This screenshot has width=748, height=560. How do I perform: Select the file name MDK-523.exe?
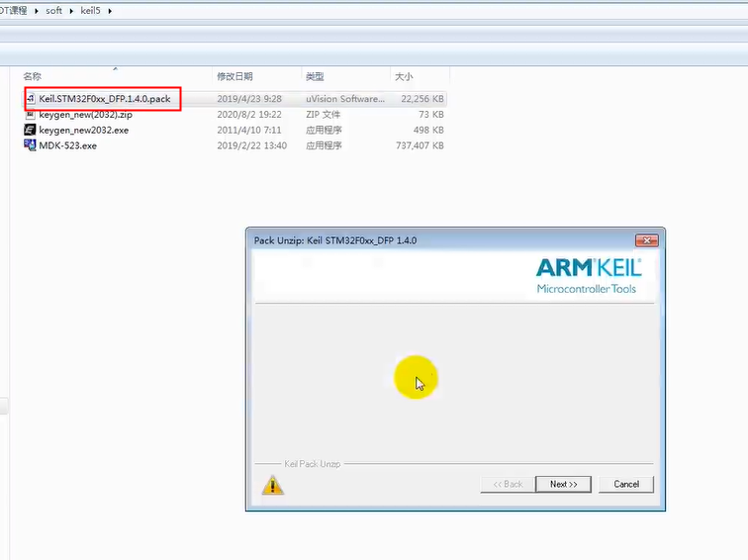(x=67, y=145)
